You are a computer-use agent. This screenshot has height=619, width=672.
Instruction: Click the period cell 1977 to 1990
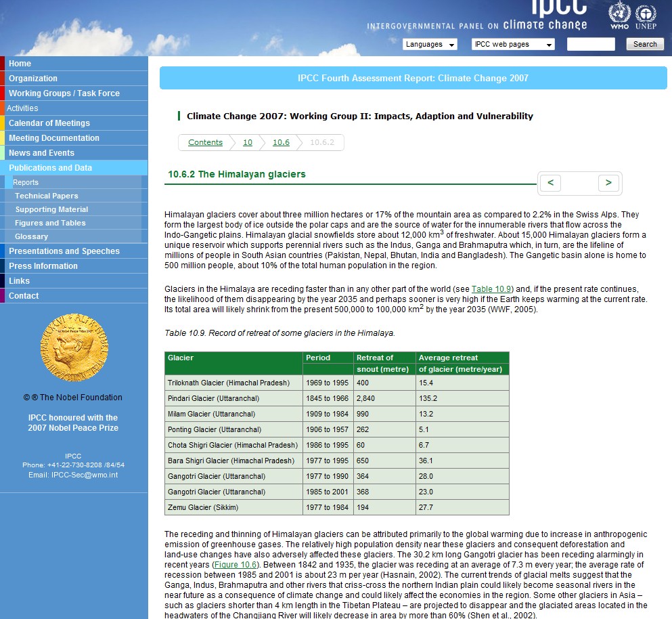328,476
